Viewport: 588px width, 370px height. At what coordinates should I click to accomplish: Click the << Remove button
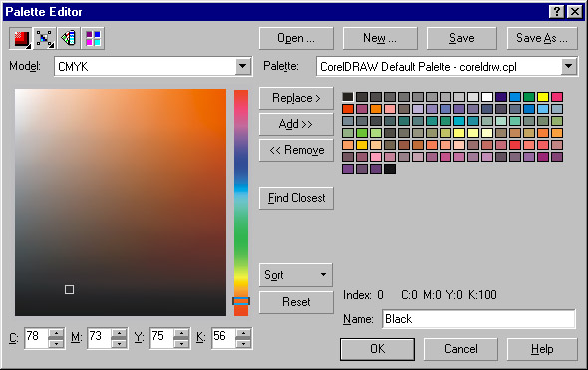(x=296, y=150)
